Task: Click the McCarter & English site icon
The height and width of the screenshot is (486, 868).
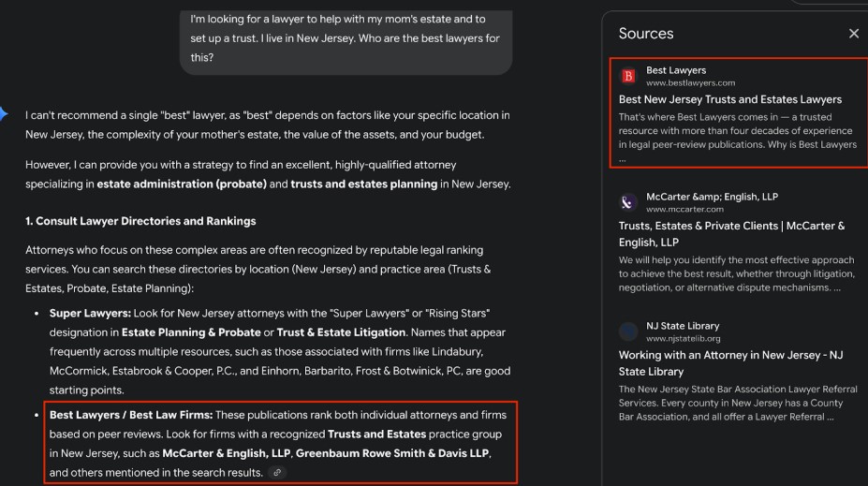Action: (628, 202)
